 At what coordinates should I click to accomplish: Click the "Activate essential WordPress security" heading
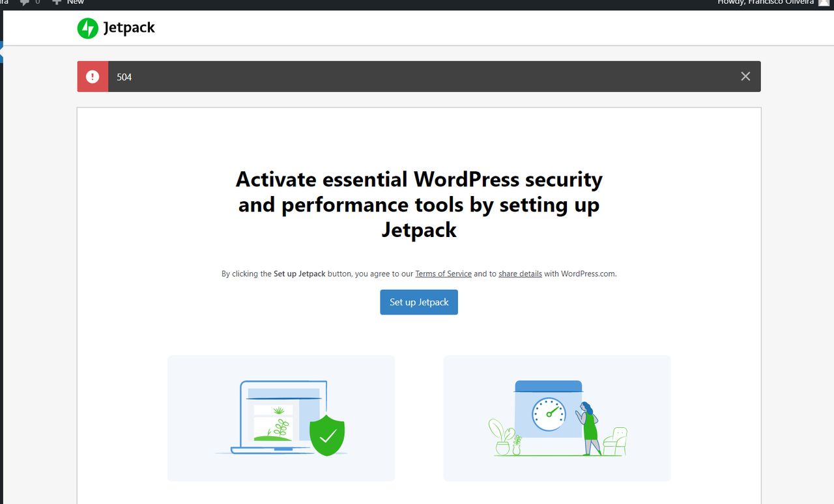click(x=419, y=204)
